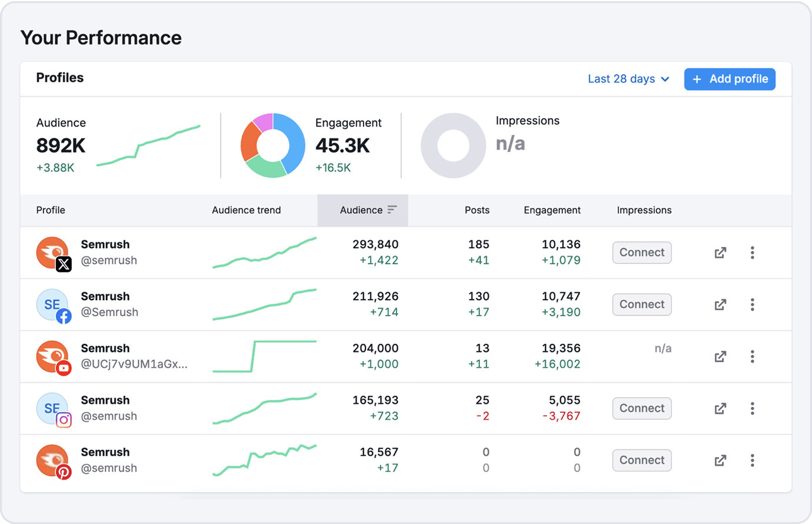Viewport: 812px width, 524px height.
Task: Expand the Last 28 days date selector
Action: [628, 79]
